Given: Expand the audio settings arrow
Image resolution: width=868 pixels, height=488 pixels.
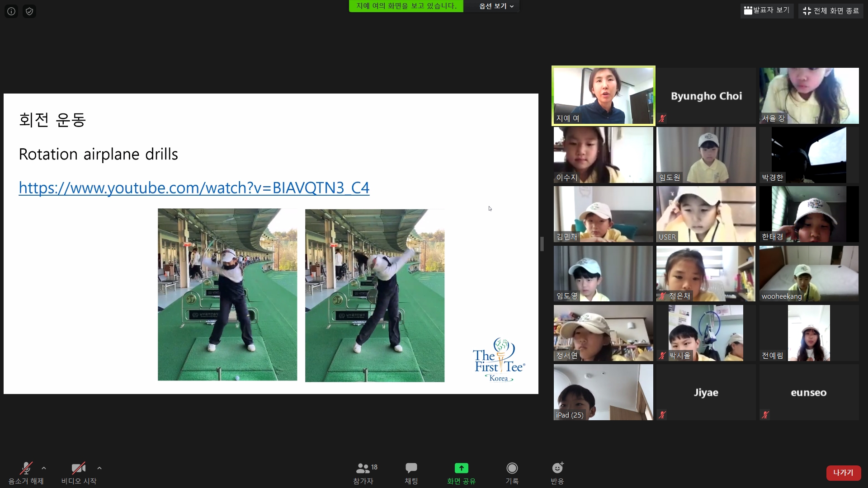Looking at the screenshot, I should [44, 468].
